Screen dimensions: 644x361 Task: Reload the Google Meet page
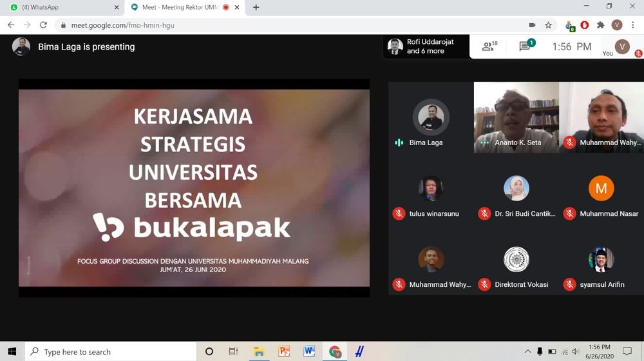[x=43, y=25]
